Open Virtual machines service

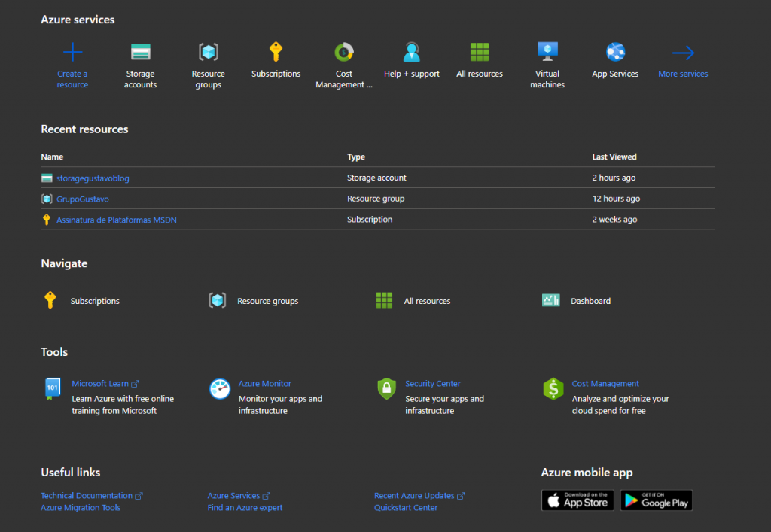(547, 53)
